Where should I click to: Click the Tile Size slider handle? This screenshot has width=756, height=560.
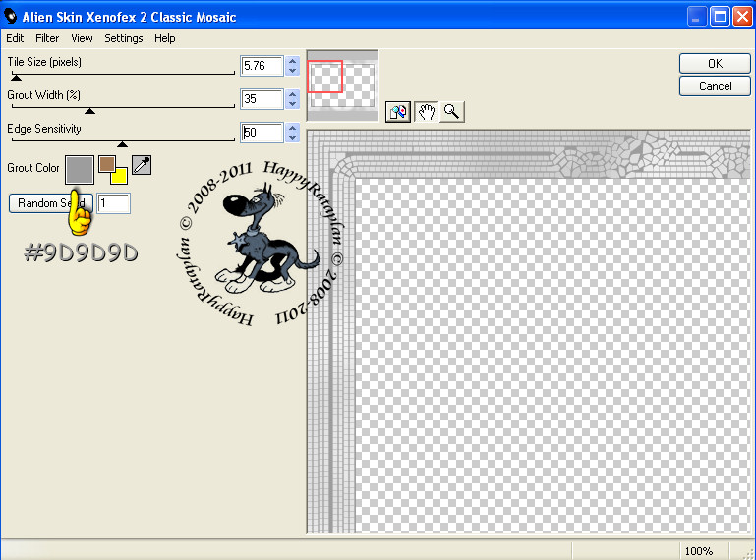(17, 77)
